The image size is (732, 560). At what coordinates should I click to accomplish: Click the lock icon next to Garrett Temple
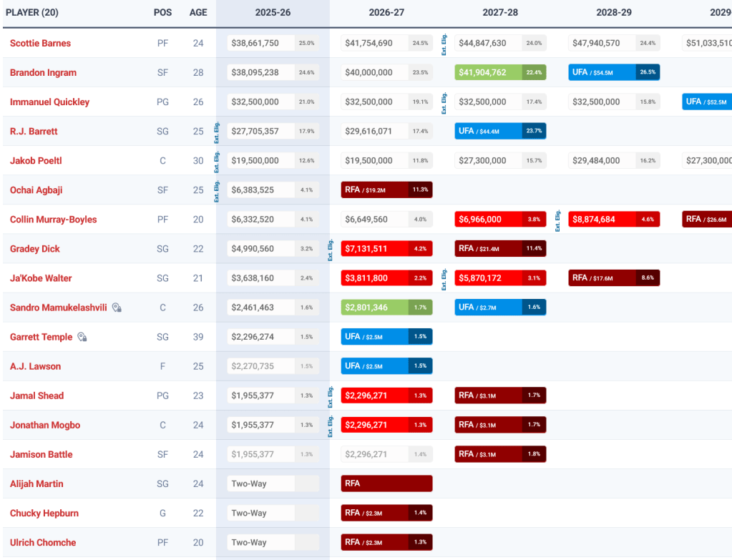(x=82, y=337)
